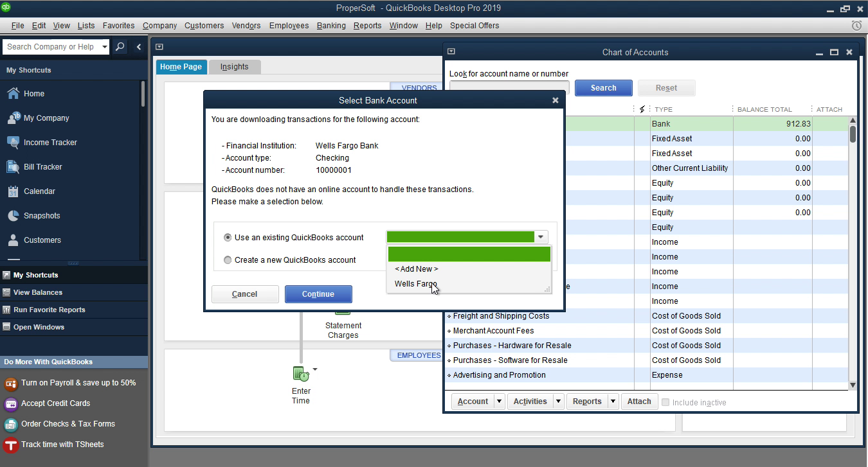The image size is (868, 467).
Task: Click the Reset button
Action: tap(666, 88)
